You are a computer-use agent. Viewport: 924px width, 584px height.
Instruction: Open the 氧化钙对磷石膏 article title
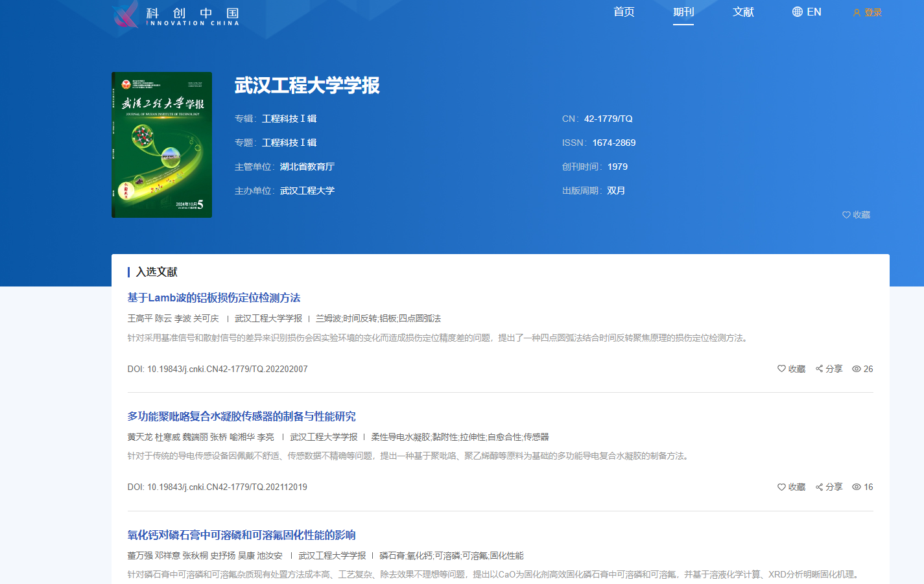point(241,535)
